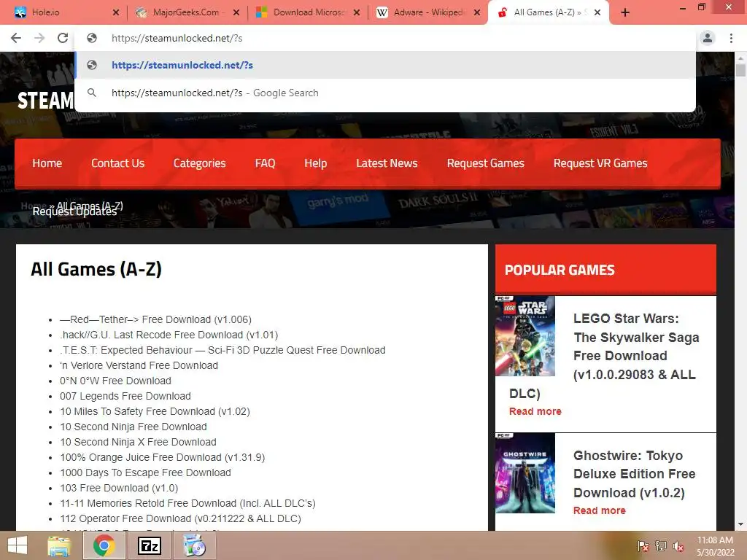747x560 pixels.
Task: Open 103 Free Download (v1.0) link
Action: 119,488
